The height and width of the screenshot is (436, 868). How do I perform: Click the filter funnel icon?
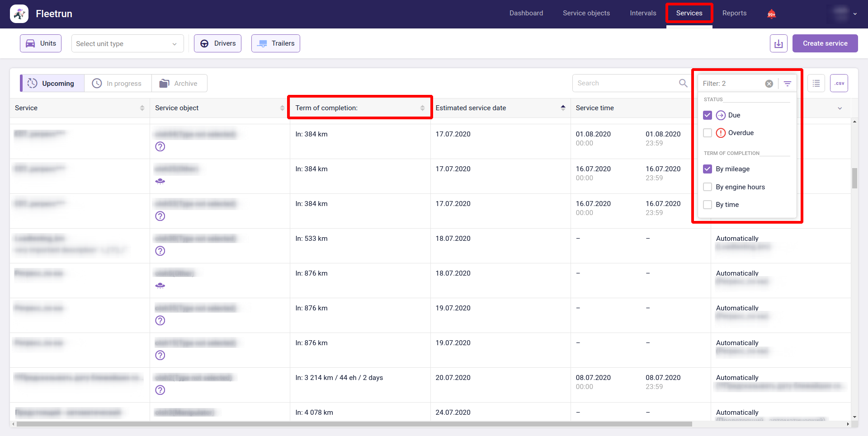tap(787, 84)
